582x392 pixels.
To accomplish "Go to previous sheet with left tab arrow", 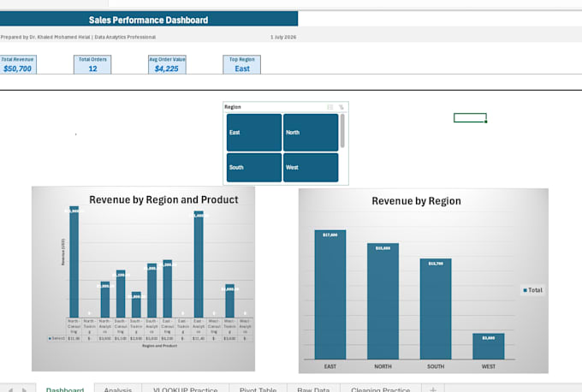I will click(11, 389).
